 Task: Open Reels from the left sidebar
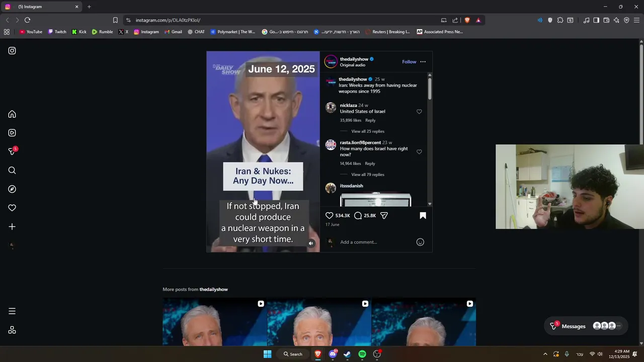pyautogui.click(x=12, y=133)
